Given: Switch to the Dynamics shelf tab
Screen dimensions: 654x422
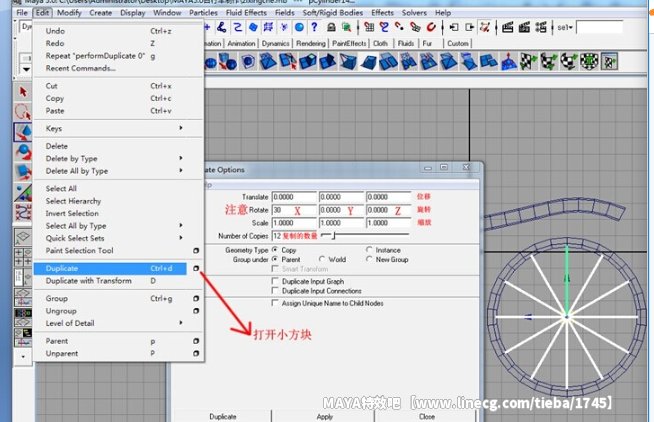Looking at the screenshot, I should [x=275, y=43].
